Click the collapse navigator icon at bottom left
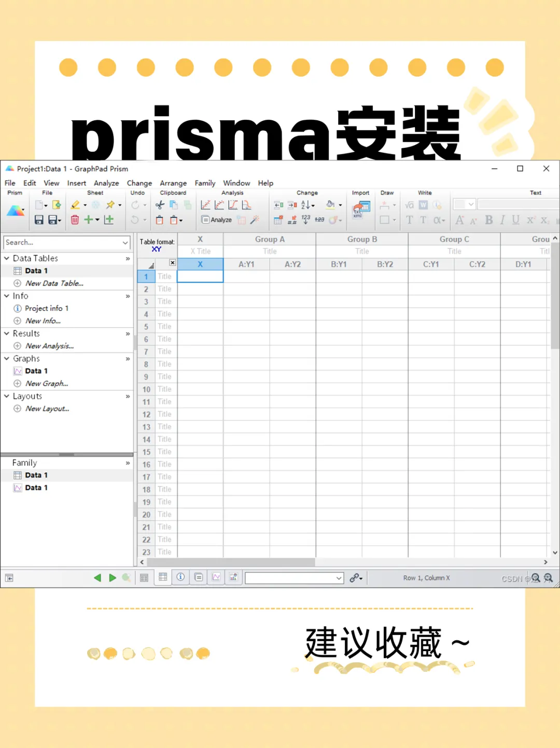Viewport: 560px width, 748px height. [9, 578]
